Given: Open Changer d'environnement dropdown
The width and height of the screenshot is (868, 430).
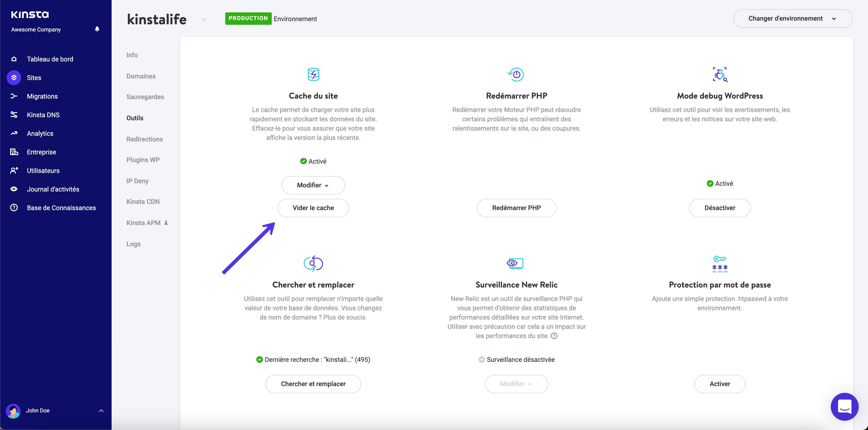Looking at the screenshot, I should click(x=793, y=19).
